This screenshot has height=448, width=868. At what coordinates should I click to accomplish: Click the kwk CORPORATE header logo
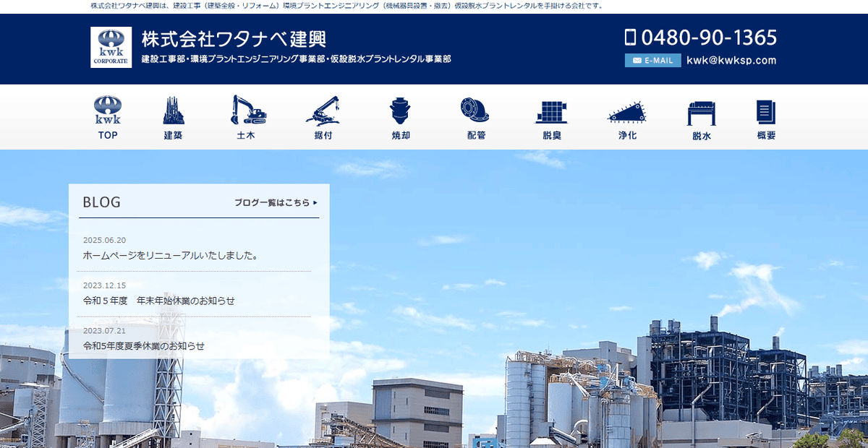tap(109, 46)
